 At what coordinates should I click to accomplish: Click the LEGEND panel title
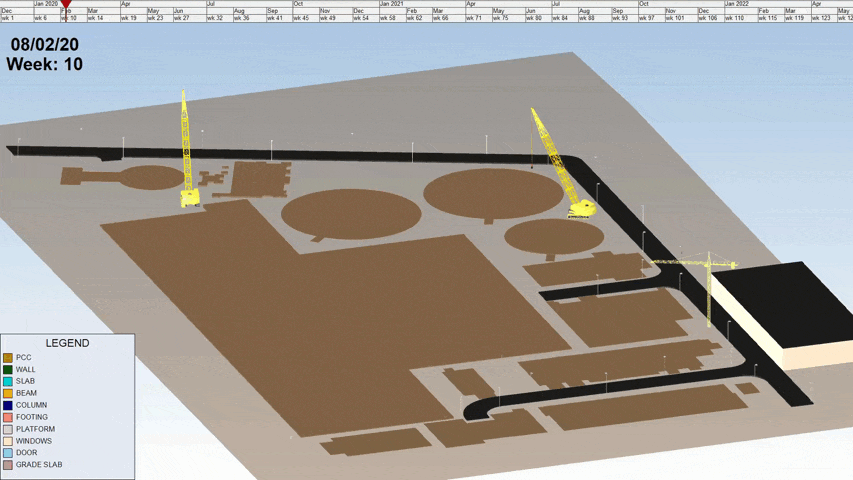pos(67,343)
